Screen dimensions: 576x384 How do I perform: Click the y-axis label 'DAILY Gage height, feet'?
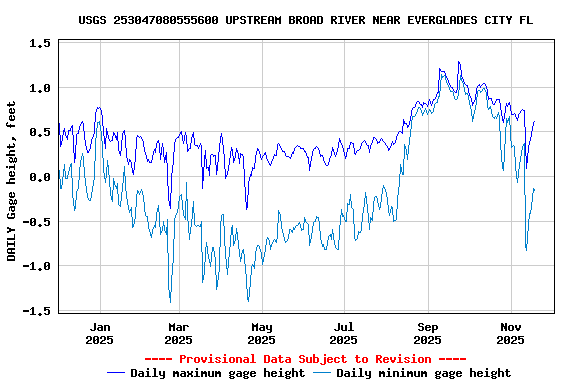pos(11,181)
